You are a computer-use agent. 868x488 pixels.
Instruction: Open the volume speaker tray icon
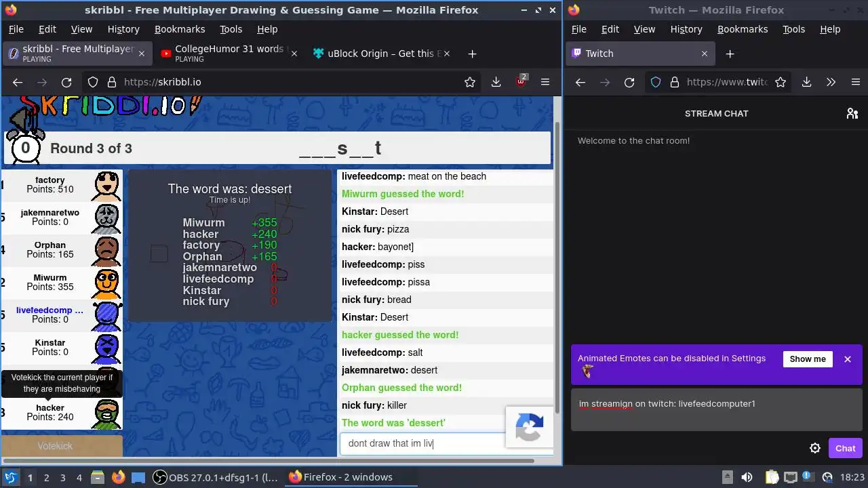[747, 477]
